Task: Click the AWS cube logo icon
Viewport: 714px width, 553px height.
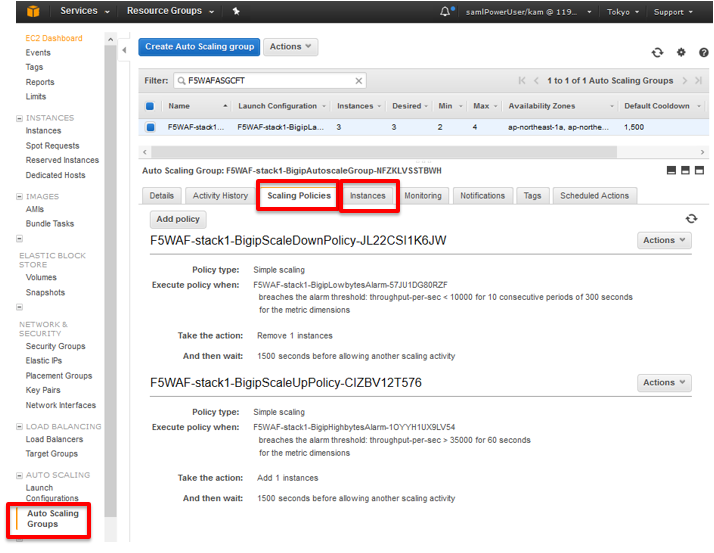Action: pyautogui.click(x=33, y=11)
